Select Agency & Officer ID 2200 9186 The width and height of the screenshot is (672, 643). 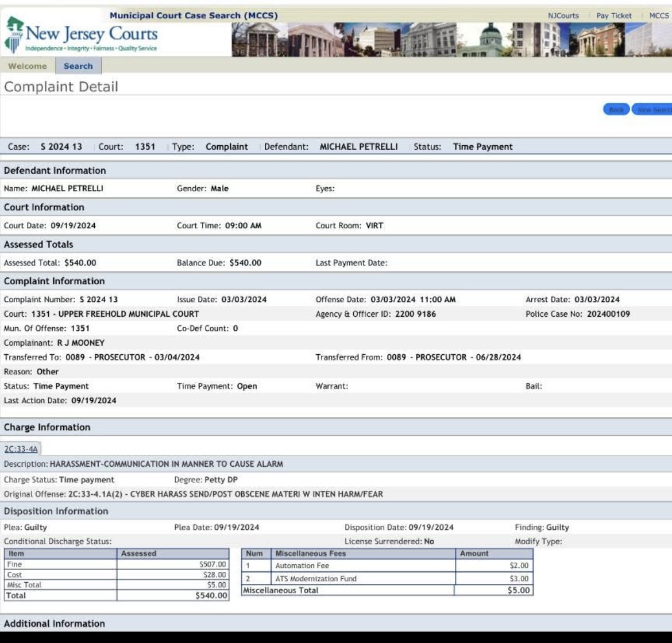tap(415, 314)
